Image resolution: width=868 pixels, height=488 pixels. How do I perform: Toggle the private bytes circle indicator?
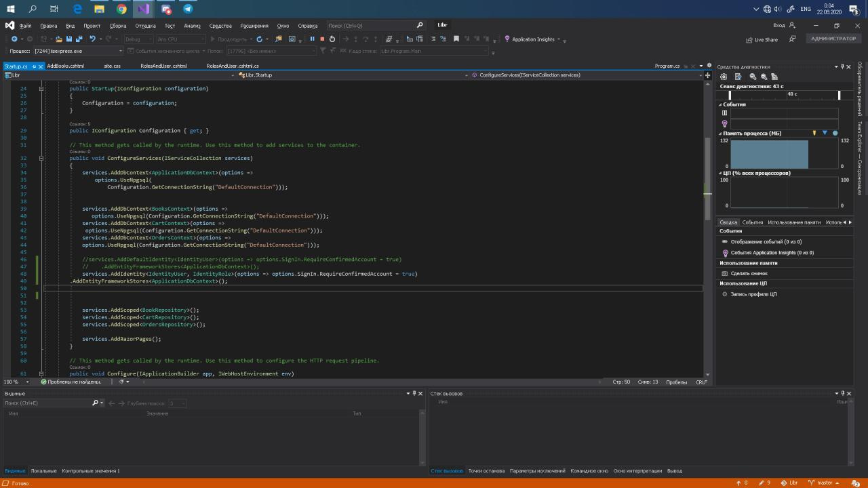coord(835,133)
